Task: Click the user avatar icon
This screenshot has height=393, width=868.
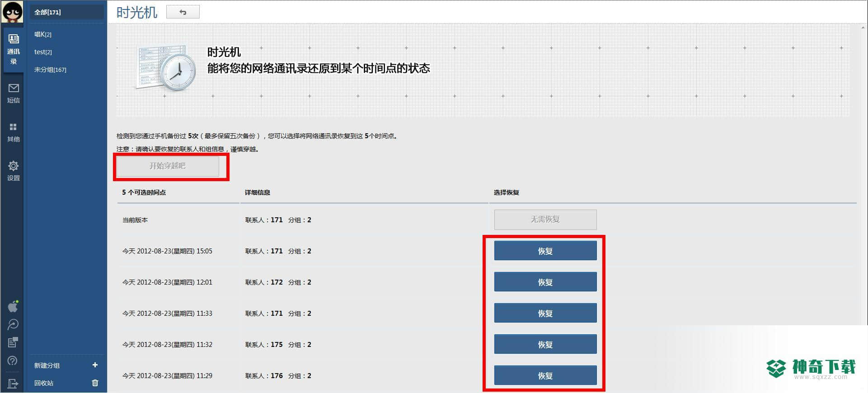Action: click(12, 12)
